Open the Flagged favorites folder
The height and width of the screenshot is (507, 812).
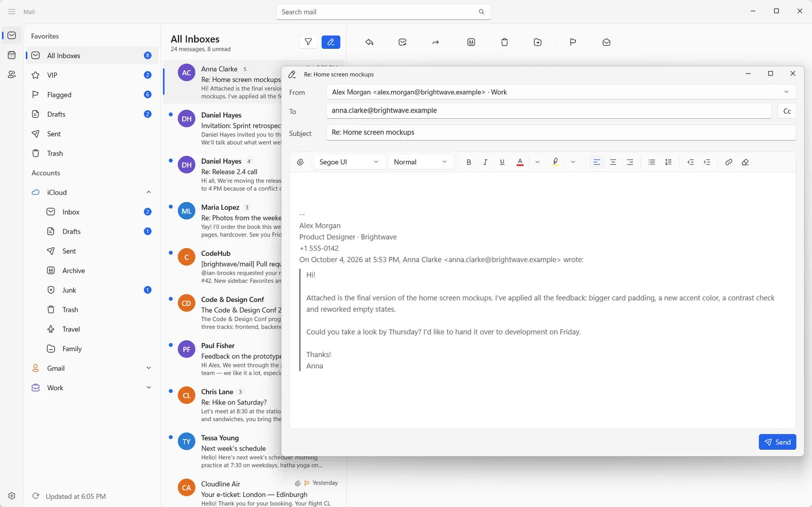tap(92, 94)
